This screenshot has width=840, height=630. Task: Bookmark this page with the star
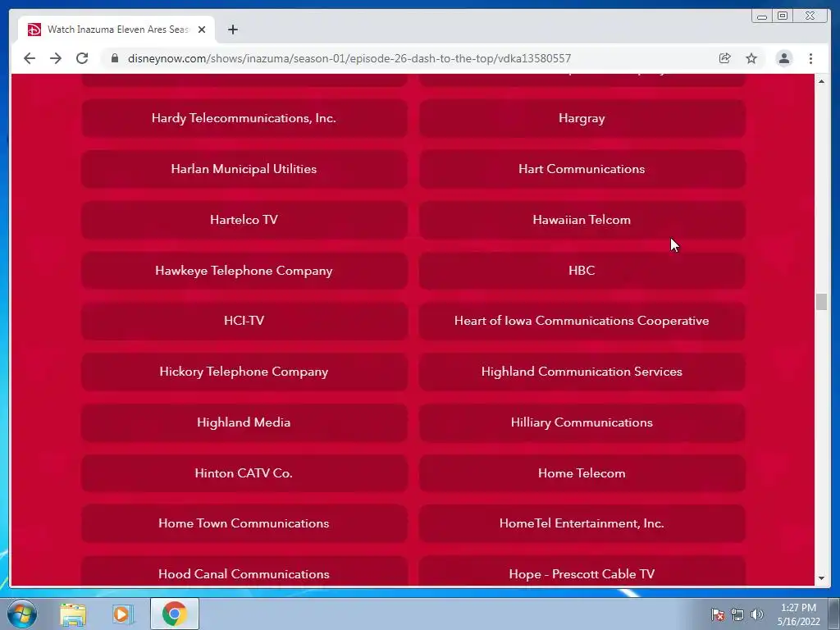click(x=751, y=58)
